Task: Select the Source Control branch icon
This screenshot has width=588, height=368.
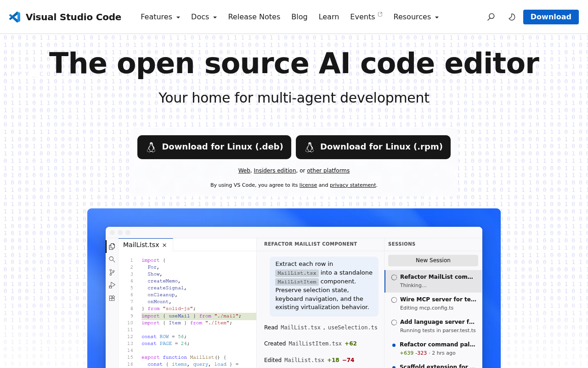Action: 112,272
